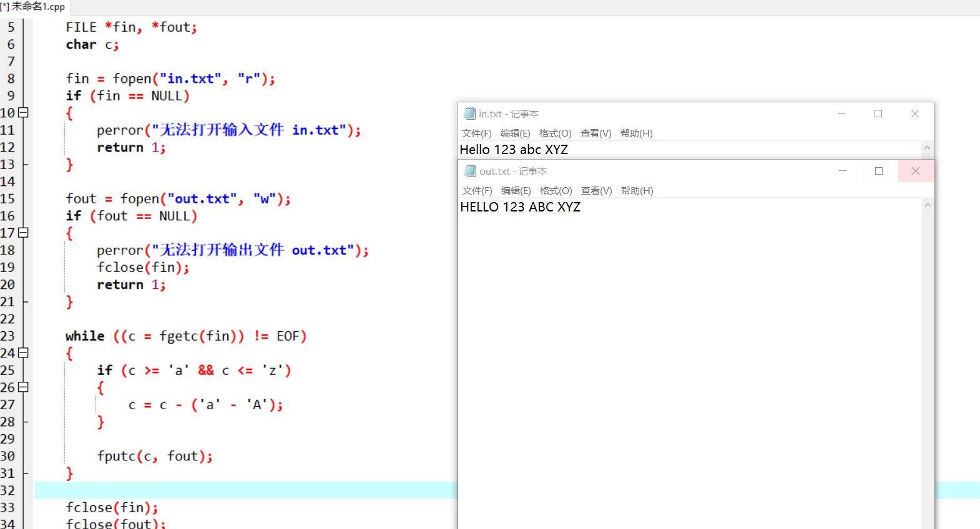Screen dimensions: 980x529
Task: Maximize the out.txt Notepad window
Action: [x=879, y=171]
